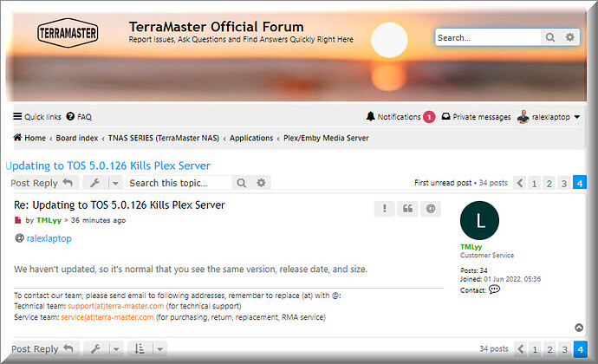Go to page 3 in bottom pagination
This screenshot has width=598, height=364.
tap(565, 349)
